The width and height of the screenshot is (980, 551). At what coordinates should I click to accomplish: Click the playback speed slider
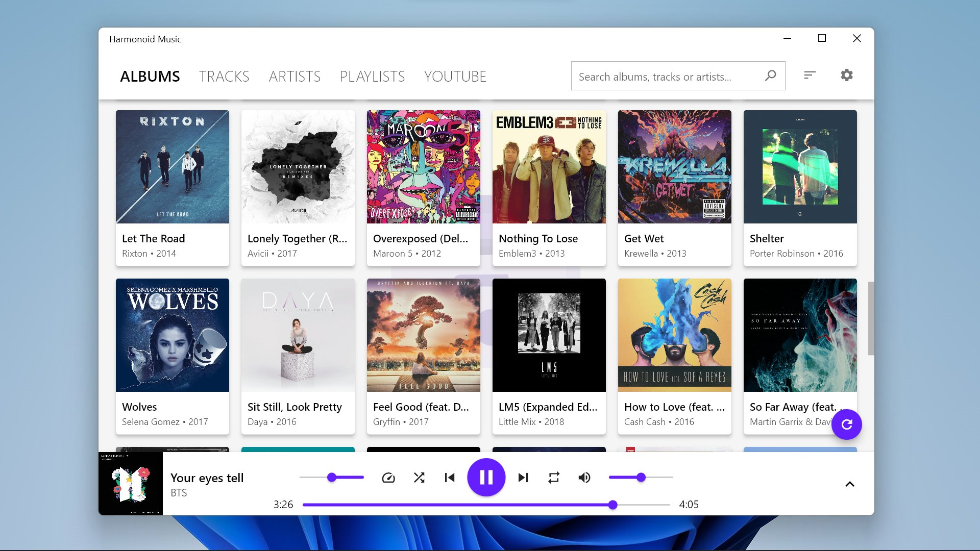pyautogui.click(x=332, y=478)
